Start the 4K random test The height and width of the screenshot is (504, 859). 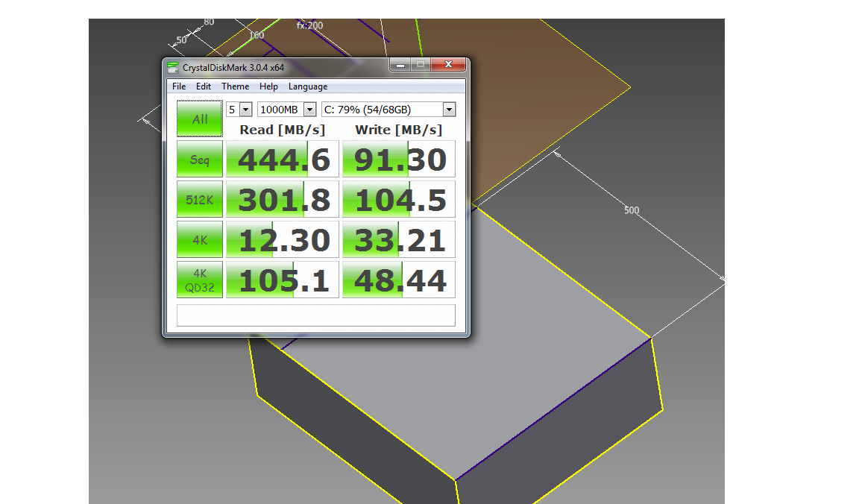click(x=200, y=240)
